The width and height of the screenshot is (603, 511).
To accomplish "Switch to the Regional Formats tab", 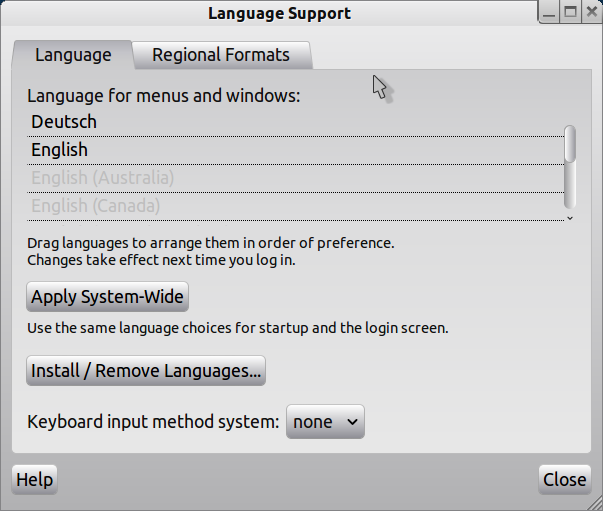I will pyautogui.click(x=221, y=55).
